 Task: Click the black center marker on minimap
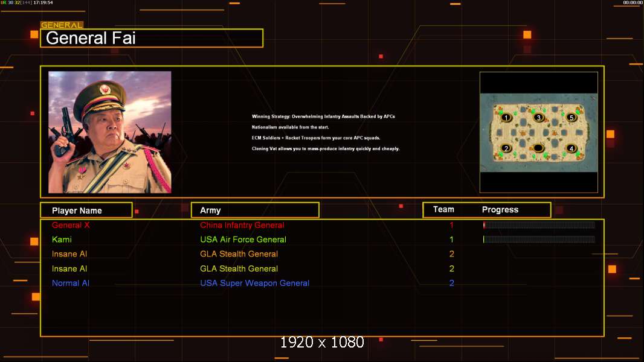pos(538,148)
